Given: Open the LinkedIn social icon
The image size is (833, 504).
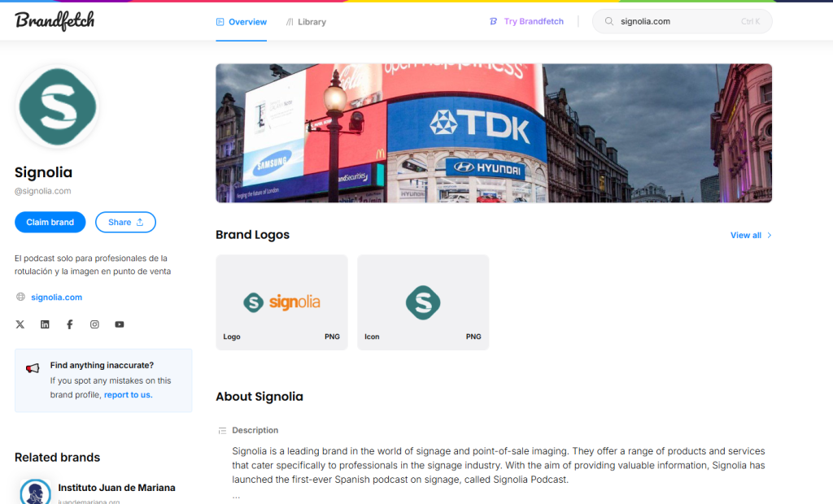Looking at the screenshot, I should coord(46,324).
